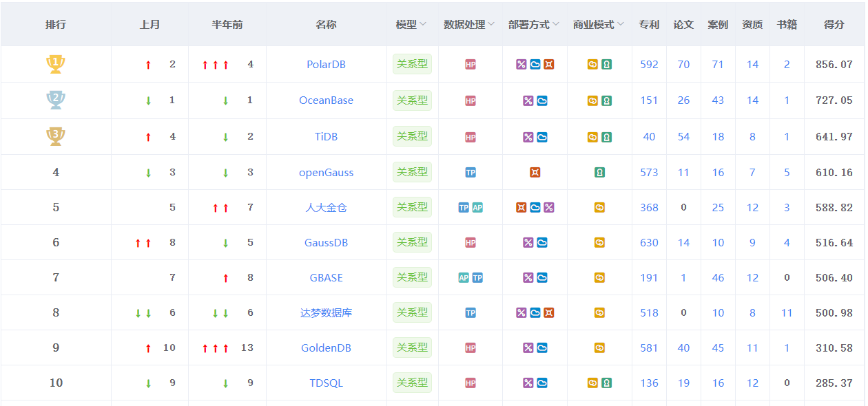Click the orange deployment icon for openGauss

pos(535,173)
